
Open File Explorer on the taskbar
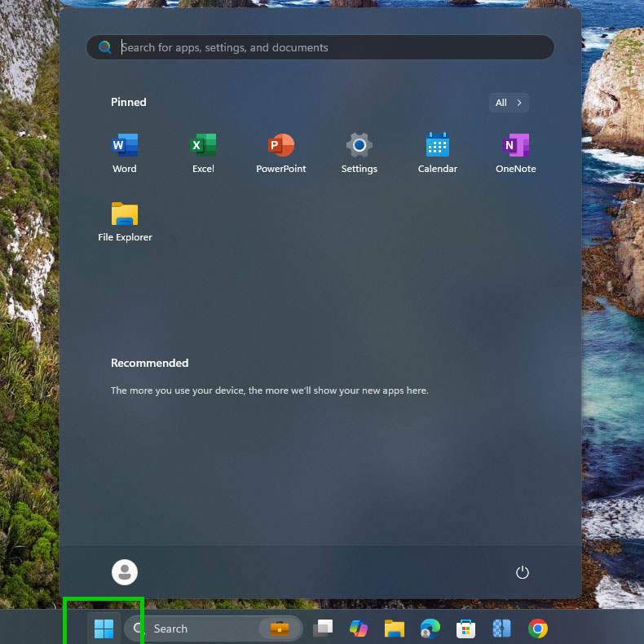pos(395,629)
